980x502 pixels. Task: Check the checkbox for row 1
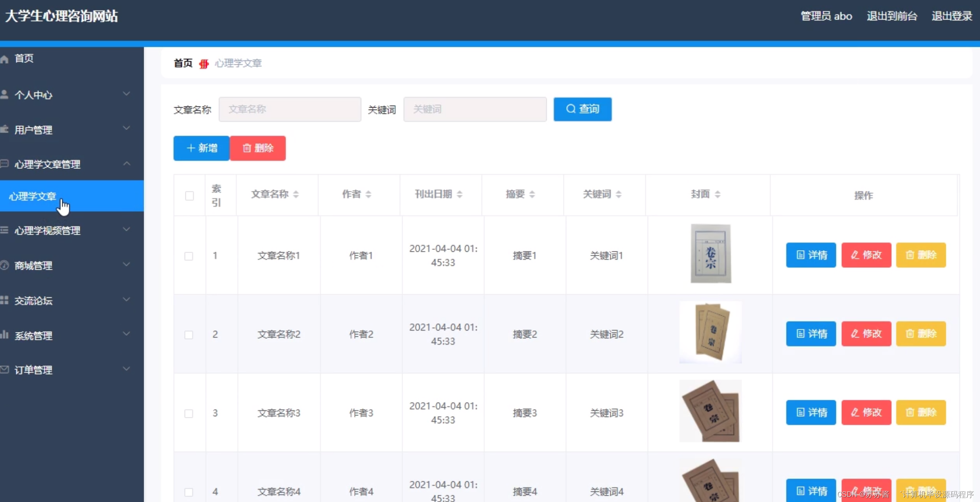point(189,256)
